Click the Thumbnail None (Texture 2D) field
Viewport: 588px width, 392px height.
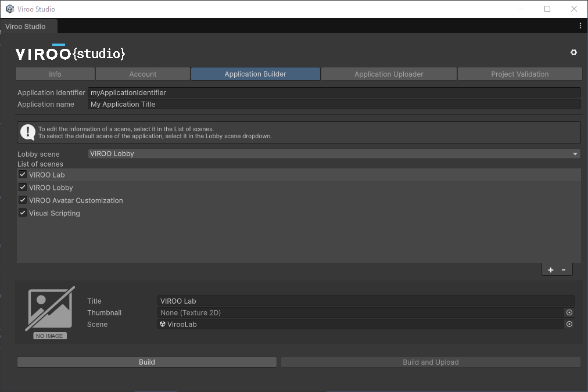pyautogui.click(x=361, y=312)
